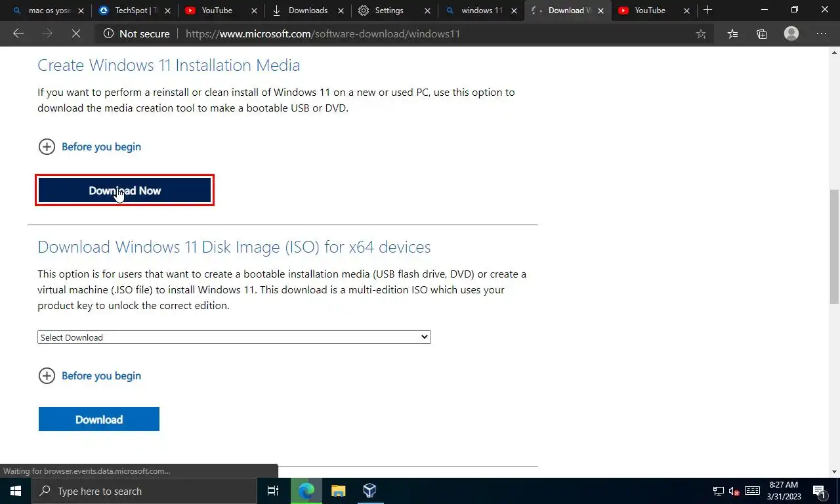Screen dimensions: 840x504
Task: Click the browser back arrow
Action: (18, 33)
